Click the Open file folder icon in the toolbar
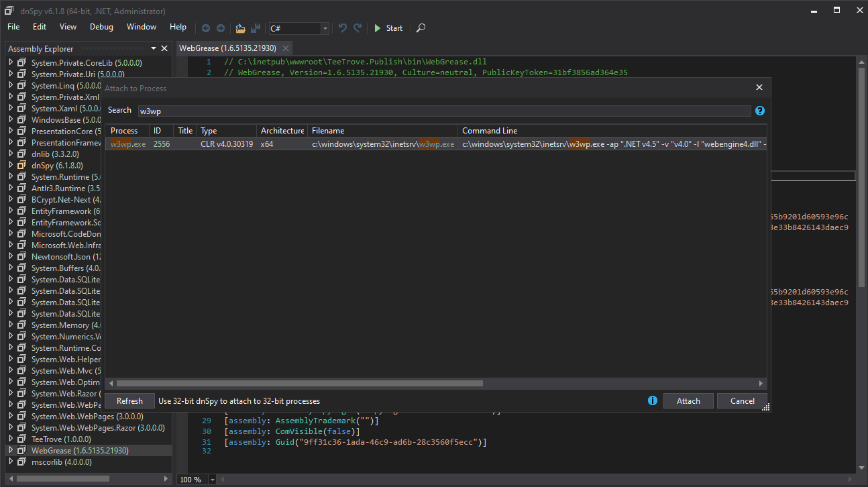This screenshot has height=487, width=868. coord(240,28)
